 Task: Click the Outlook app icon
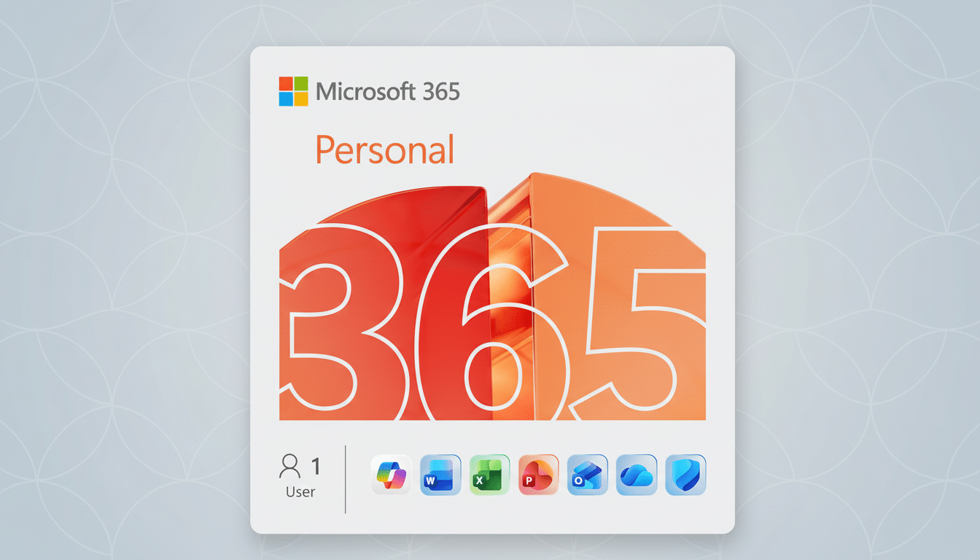(x=587, y=474)
